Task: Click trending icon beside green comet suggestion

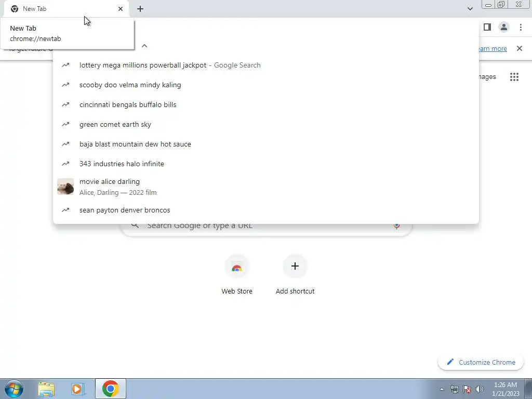Action: [65, 124]
